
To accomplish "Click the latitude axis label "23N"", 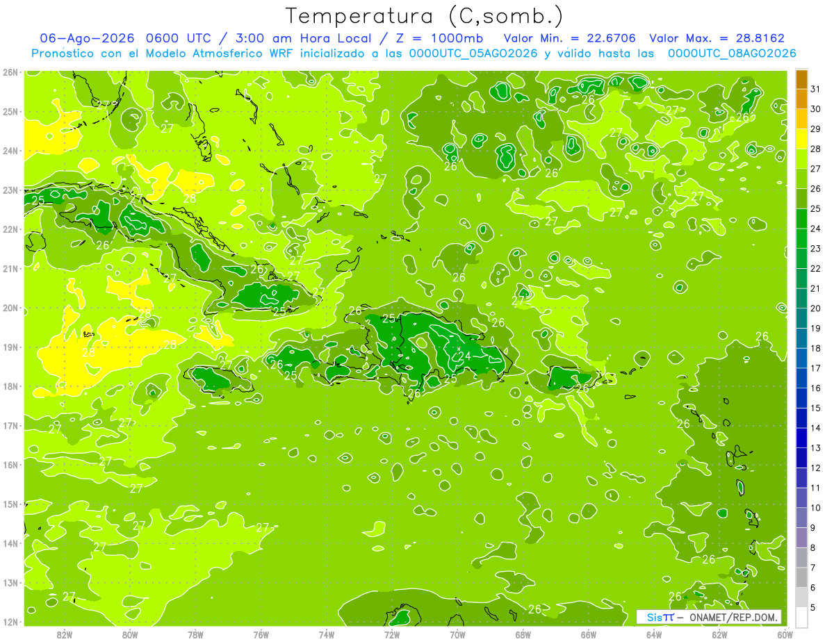I will 10,190.
